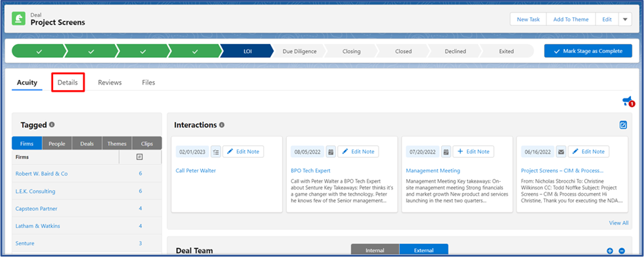Click the New Task button

pyautogui.click(x=528, y=19)
